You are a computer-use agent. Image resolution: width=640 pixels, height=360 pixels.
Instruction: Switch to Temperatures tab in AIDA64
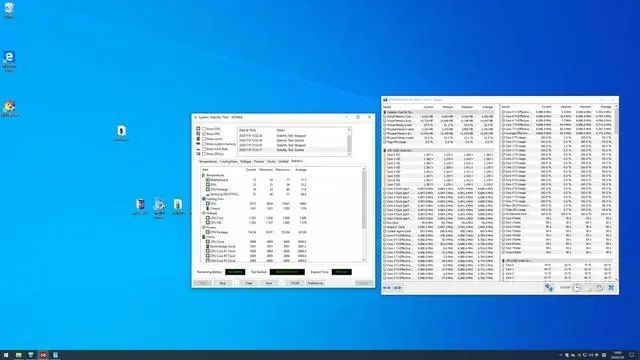(x=208, y=162)
